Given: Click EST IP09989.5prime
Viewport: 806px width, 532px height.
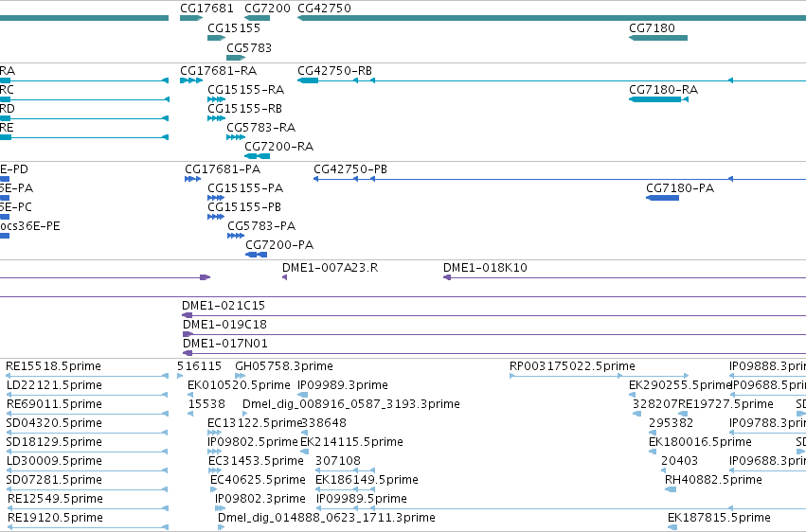Looking at the screenshot, I should click(362, 499).
